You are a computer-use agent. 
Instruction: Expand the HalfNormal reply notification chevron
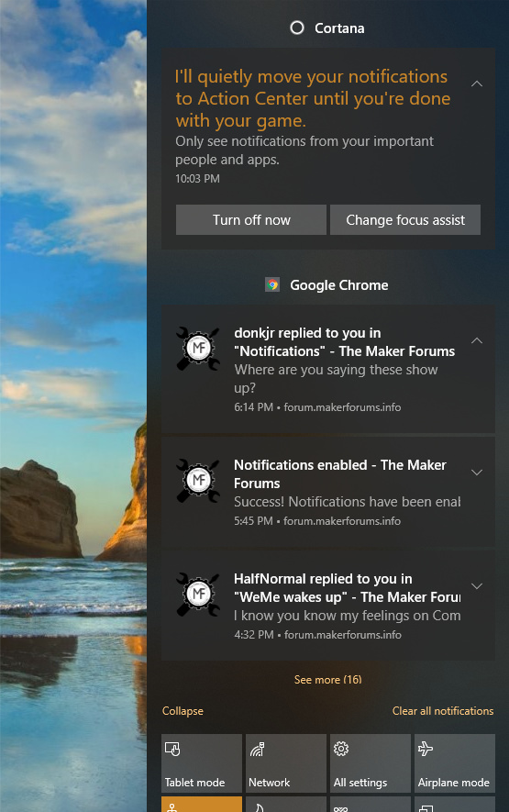tap(477, 586)
